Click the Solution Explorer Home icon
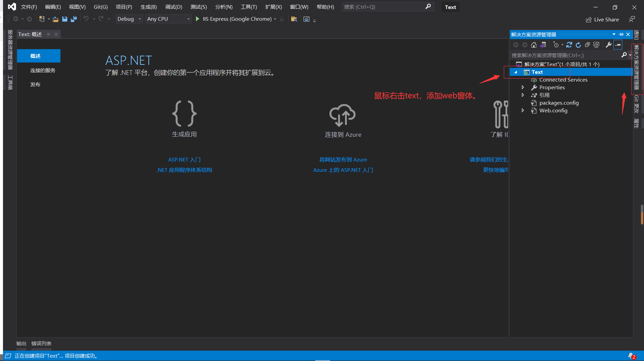The height and width of the screenshot is (361, 644). (534, 45)
